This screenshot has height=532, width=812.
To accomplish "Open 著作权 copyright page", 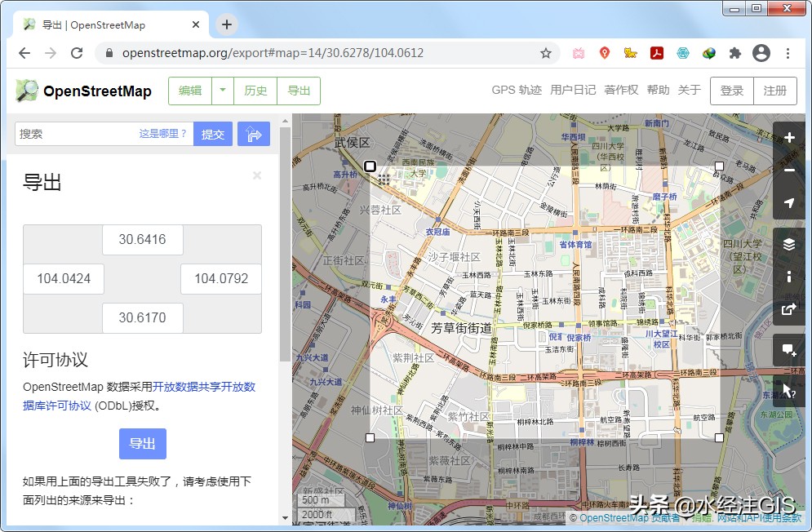I will (x=621, y=90).
